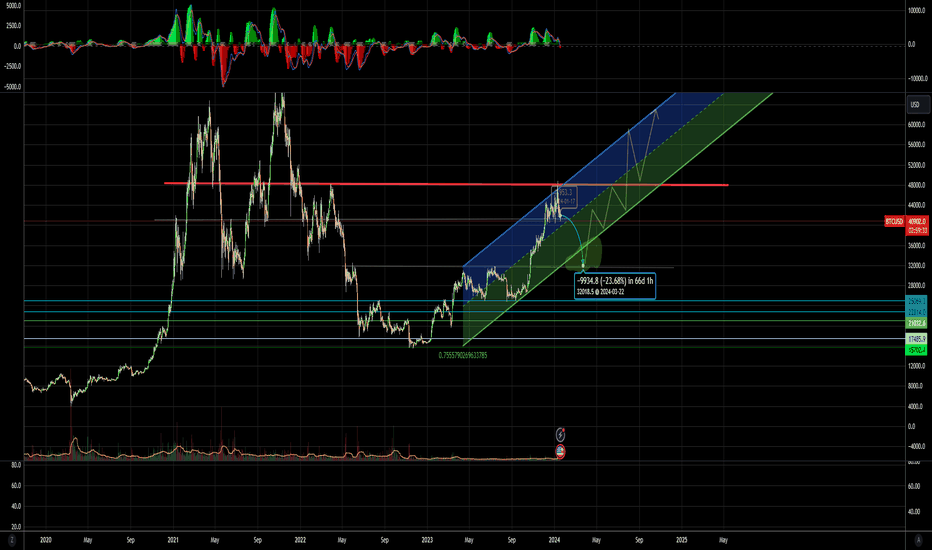This screenshot has height=550, width=932.
Task: Select the 22814.0 blue price level label
Action: [x=917, y=312]
